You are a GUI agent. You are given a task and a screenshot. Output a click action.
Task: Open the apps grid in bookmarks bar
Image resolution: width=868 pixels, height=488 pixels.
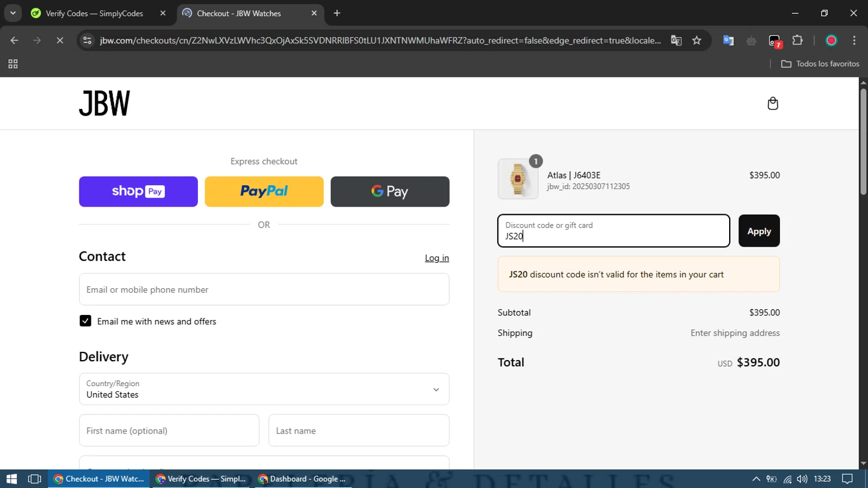pos(13,64)
